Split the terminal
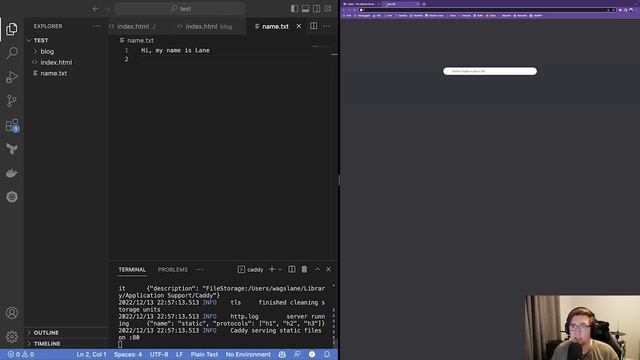This screenshot has width=640, height=360. coord(292,269)
